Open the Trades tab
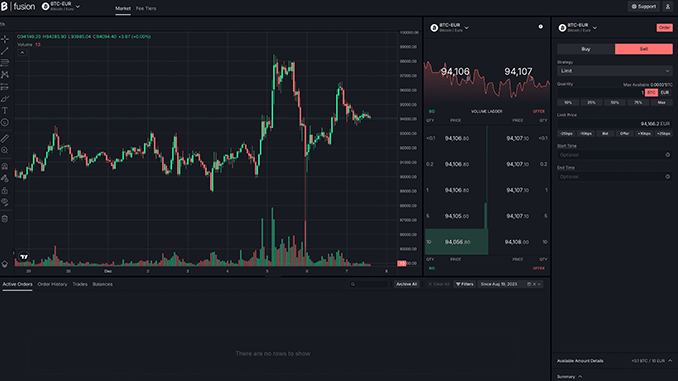Viewport: 678px width, 381px height. click(80, 284)
